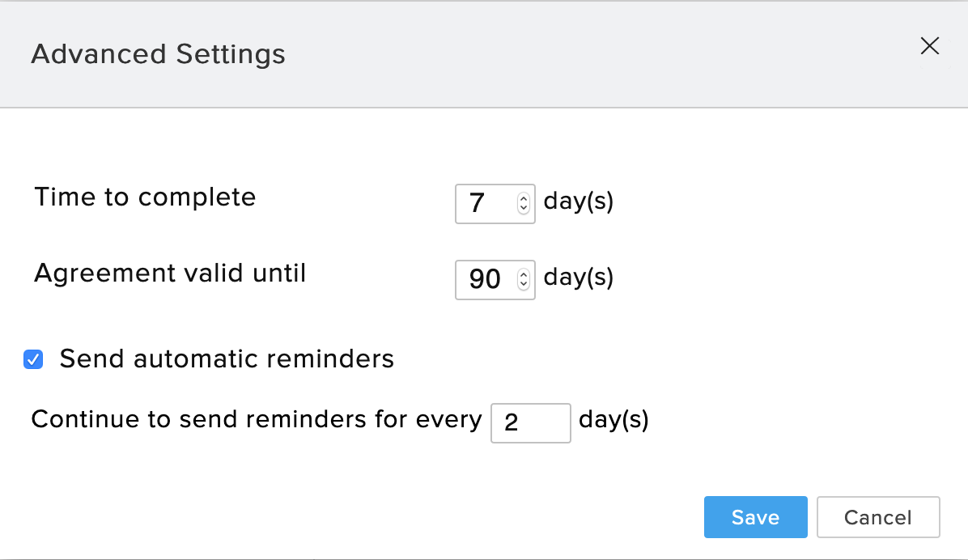Save the advanced settings

pyautogui.click(x=755, y=517)
